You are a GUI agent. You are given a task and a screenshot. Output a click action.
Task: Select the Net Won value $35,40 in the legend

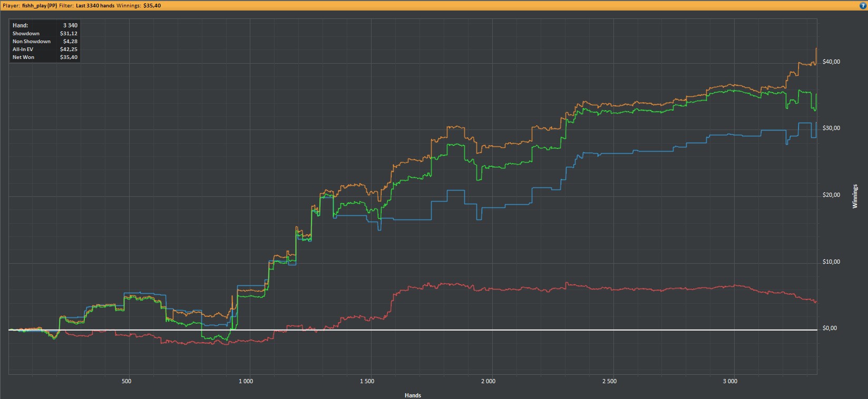[x=69, y=57]
